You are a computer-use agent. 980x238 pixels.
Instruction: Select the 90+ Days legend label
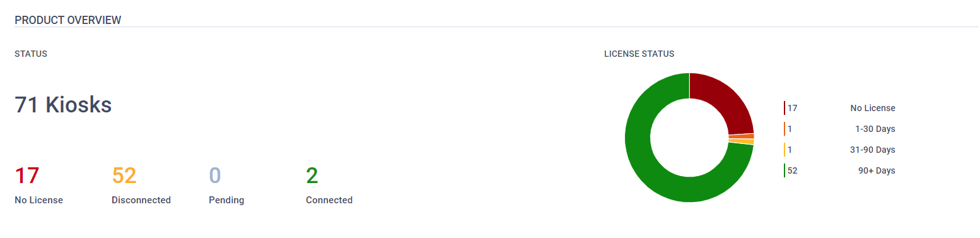pos(876,170)
